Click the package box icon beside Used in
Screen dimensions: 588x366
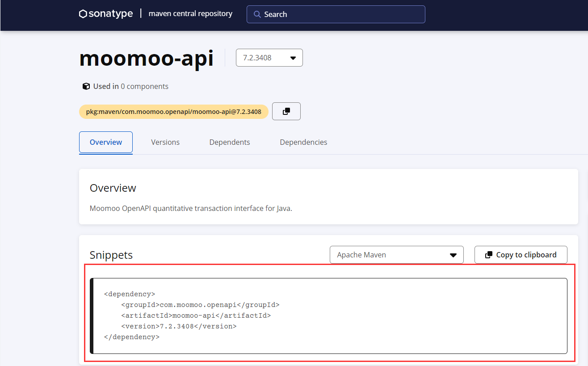86,86
